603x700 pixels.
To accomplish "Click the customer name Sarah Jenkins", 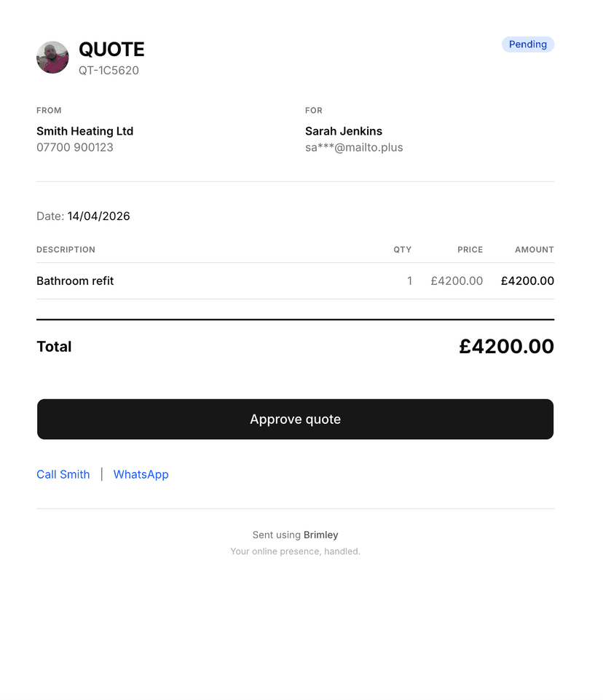I will point(344,131).
